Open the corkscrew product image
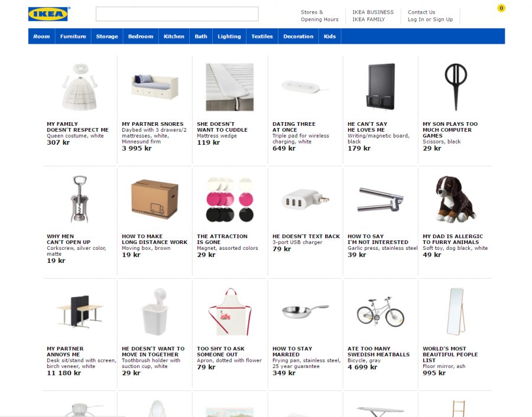Image resolution: width=532 pixels, height=417 pixels. [x=80, y=199]
